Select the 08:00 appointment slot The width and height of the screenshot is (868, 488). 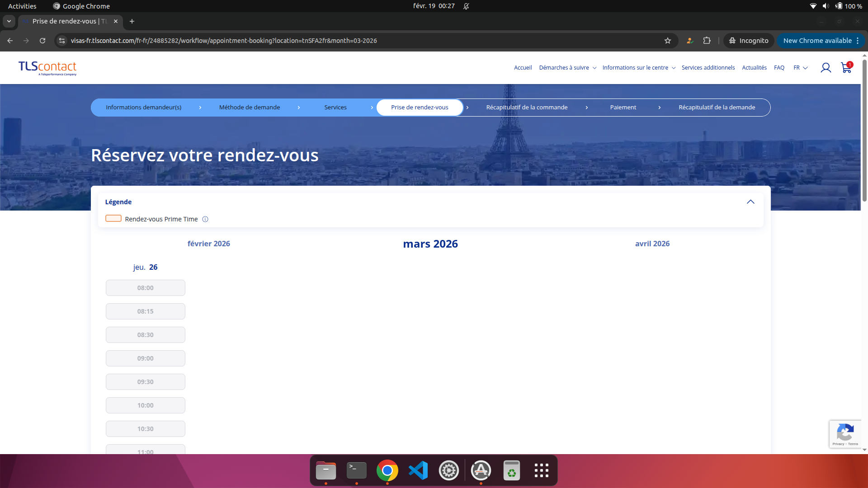(x=145, y=288)
